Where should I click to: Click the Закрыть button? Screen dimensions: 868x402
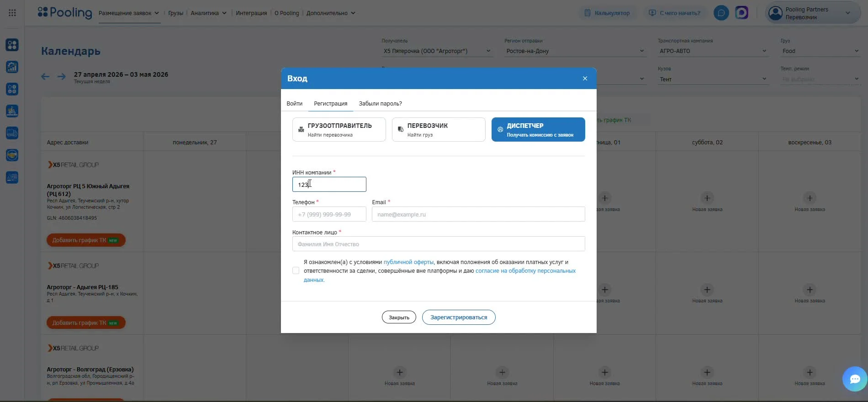tap(399, 317)
